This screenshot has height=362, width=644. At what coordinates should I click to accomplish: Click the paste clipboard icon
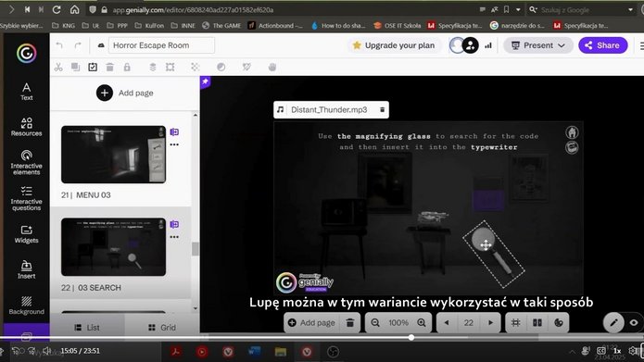[x=93, y=67]
